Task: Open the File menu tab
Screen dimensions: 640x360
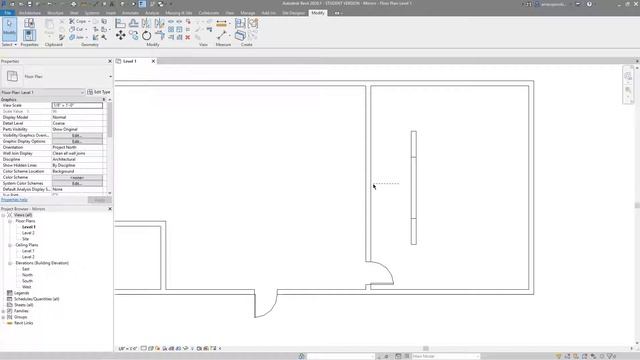Action: 8,13
